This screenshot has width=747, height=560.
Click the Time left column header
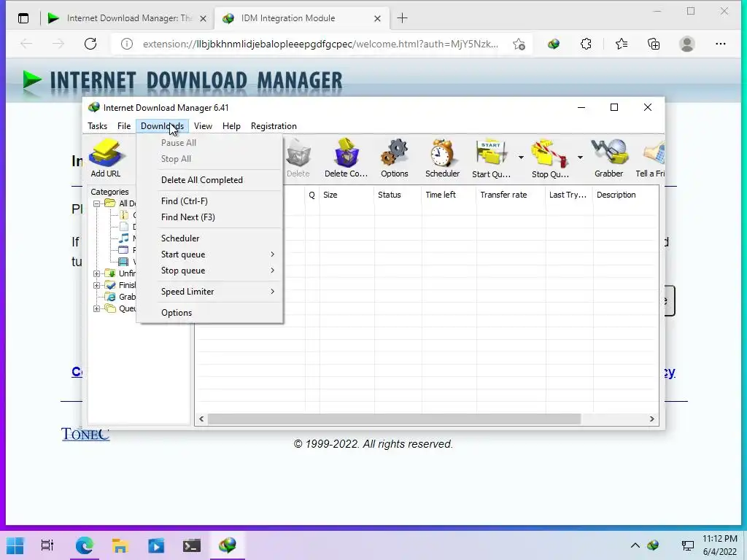[x=449, y=195]
